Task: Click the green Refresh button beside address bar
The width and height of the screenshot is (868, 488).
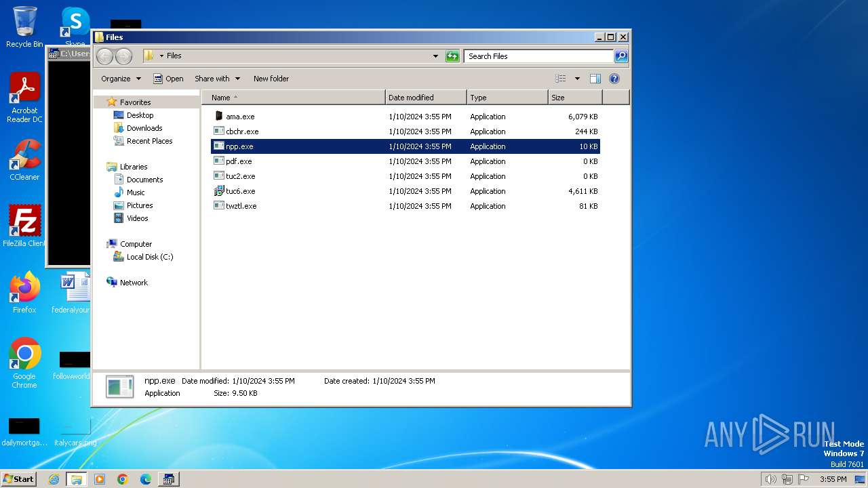Action: 452,56
